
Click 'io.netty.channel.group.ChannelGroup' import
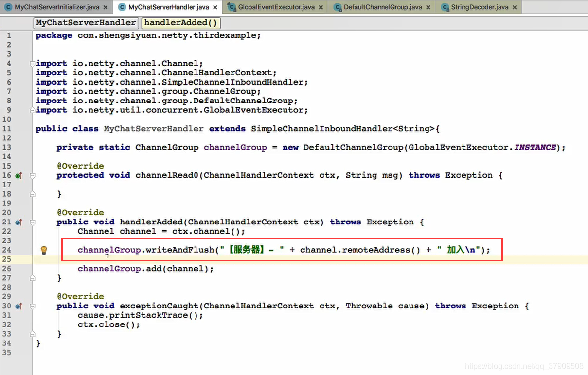tap(164, 91)
